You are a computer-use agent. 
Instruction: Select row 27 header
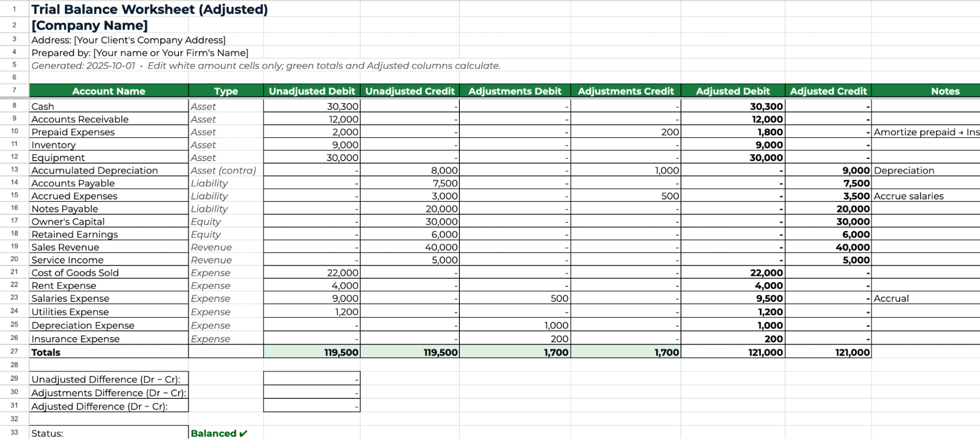(x=14, y=352)
